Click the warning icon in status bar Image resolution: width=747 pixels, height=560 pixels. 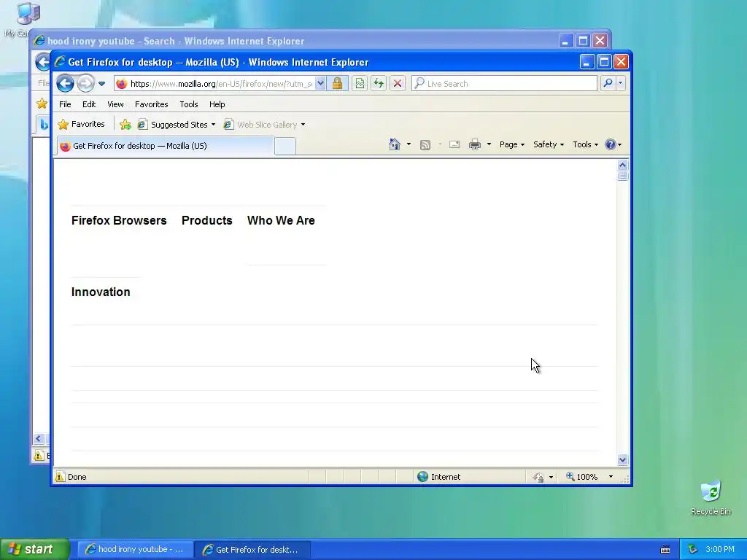pyautogui.click(x=60, y=477)
